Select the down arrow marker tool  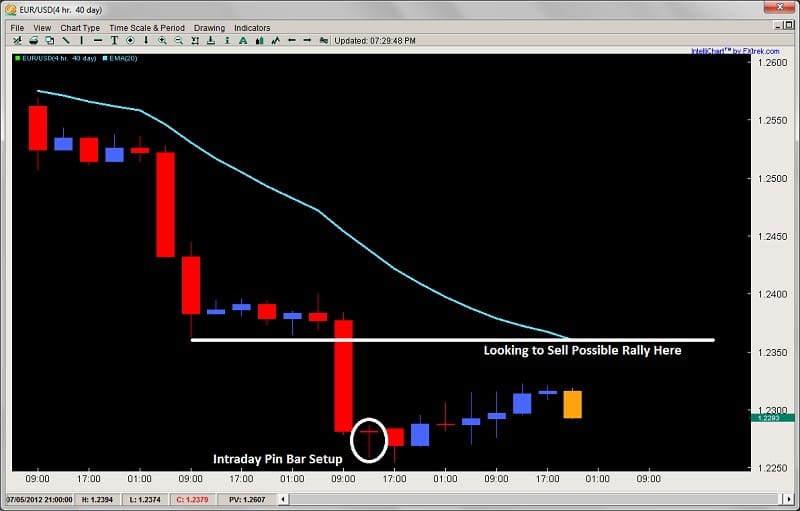coord(146,40)
